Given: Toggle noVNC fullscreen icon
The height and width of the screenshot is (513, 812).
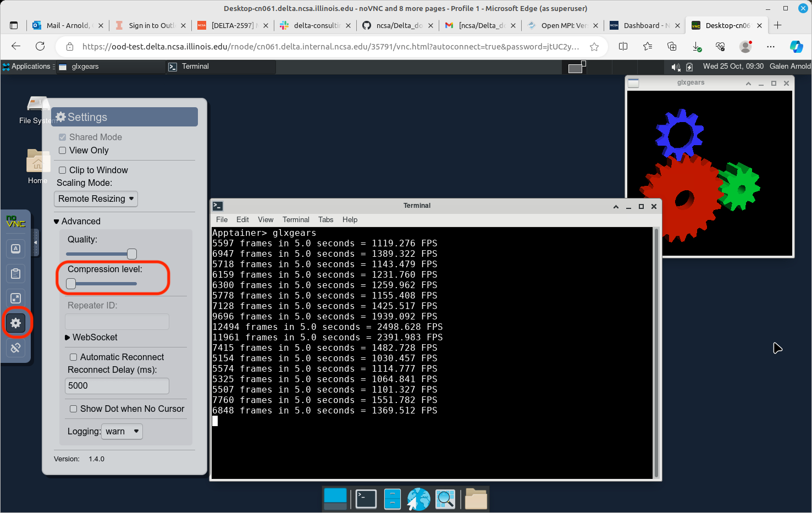Looking at the screenshot, I should pos(16,298).
